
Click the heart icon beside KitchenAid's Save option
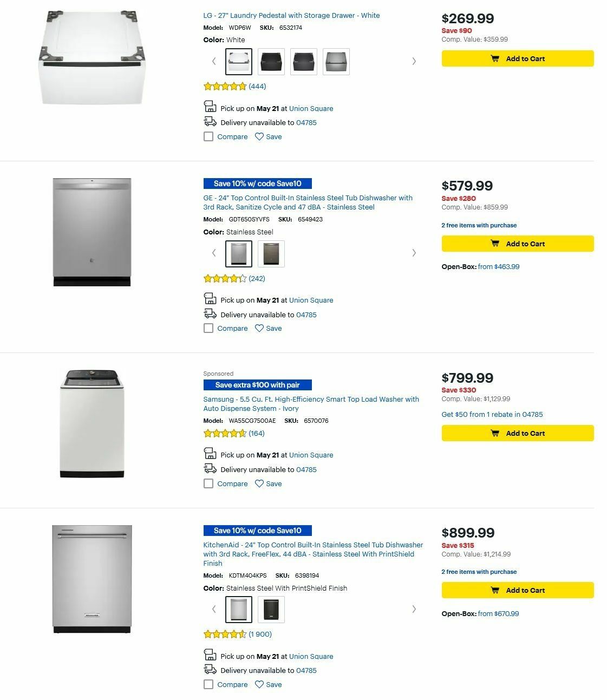[259, 684]
